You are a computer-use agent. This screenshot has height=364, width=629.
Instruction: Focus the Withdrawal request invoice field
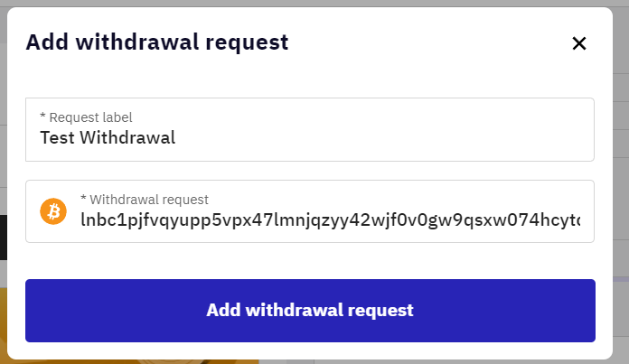click(310, 211)
